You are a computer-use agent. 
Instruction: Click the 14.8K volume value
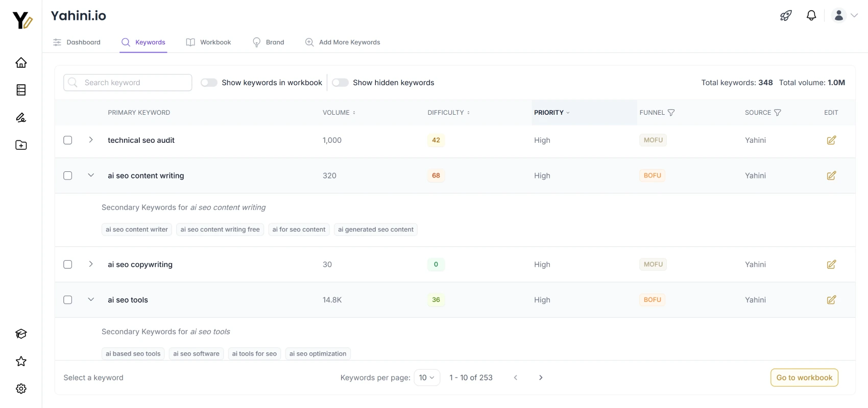pos(332,300)
